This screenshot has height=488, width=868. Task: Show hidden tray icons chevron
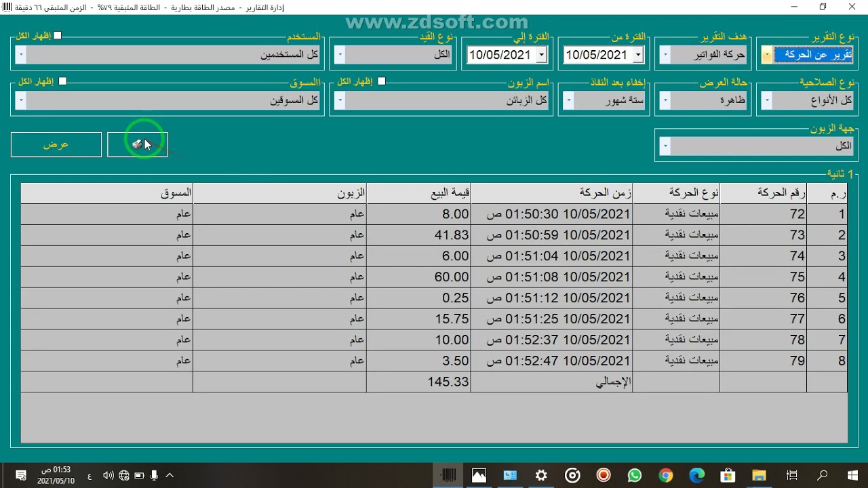pyautogui.click(x=170, y=475)
